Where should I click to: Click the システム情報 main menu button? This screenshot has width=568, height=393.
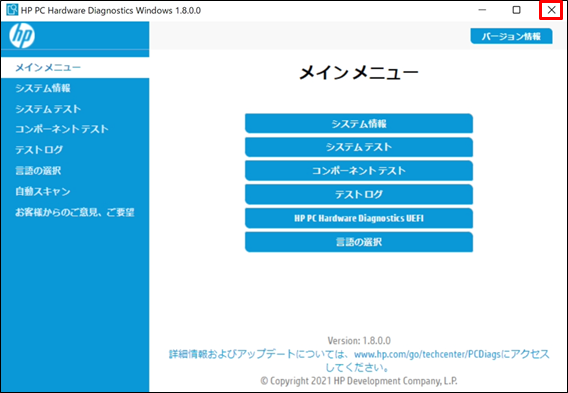[359, 124]
